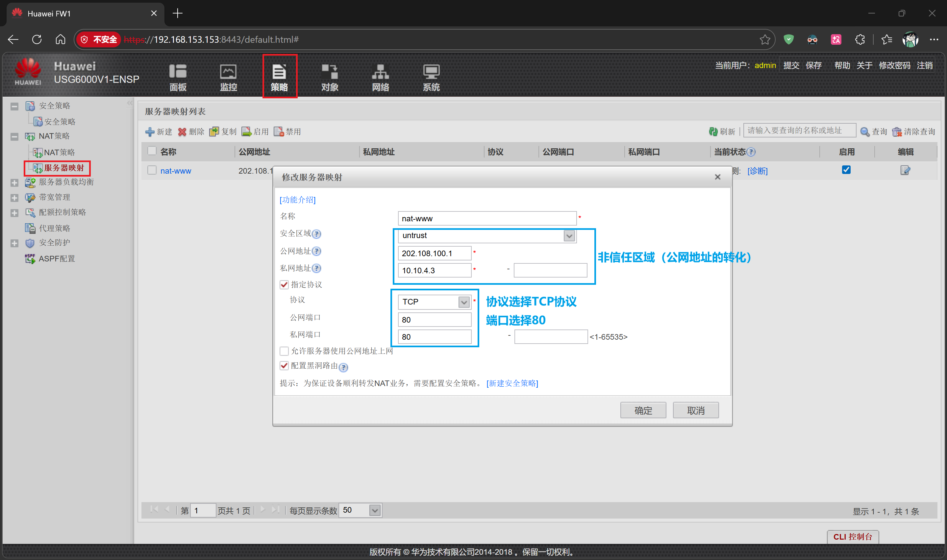Click the 刷新 refresh icon
The width and height of the screenshot is (947, 560).
713,131
